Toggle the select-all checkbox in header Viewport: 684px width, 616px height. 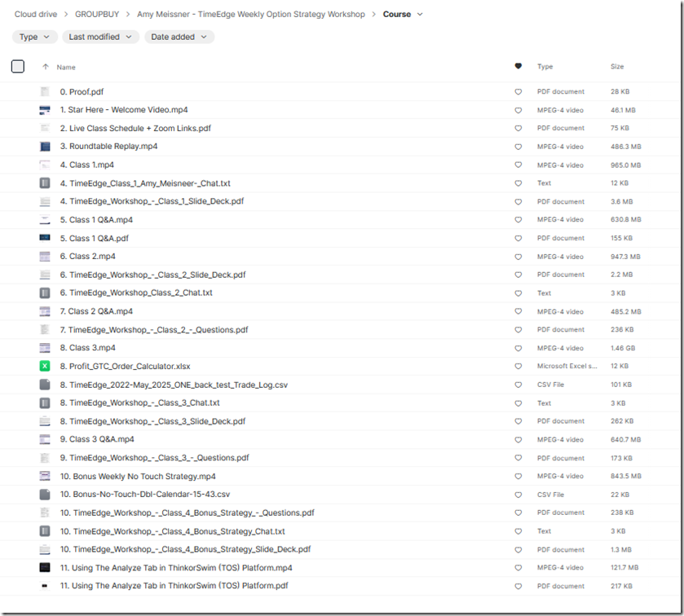pyautogui.click(x=18, y=67)
